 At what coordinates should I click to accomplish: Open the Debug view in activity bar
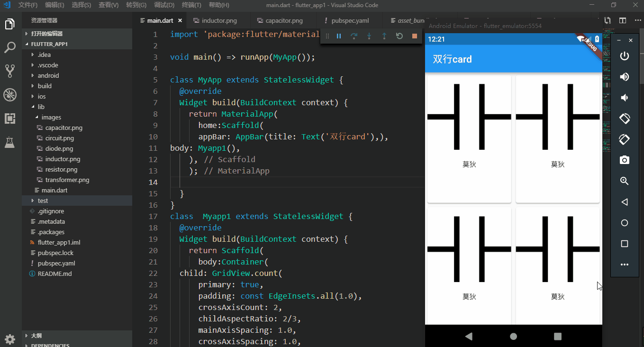10,95
